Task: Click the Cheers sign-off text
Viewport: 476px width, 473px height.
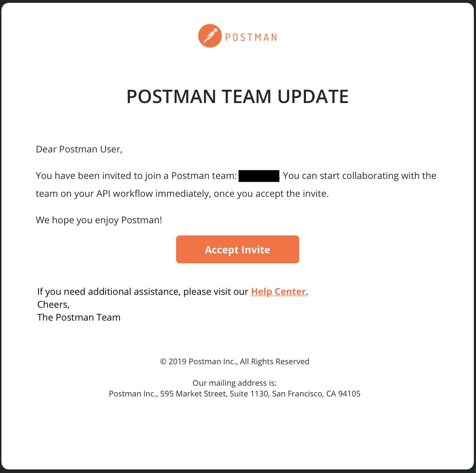Action: coord(53,304)
